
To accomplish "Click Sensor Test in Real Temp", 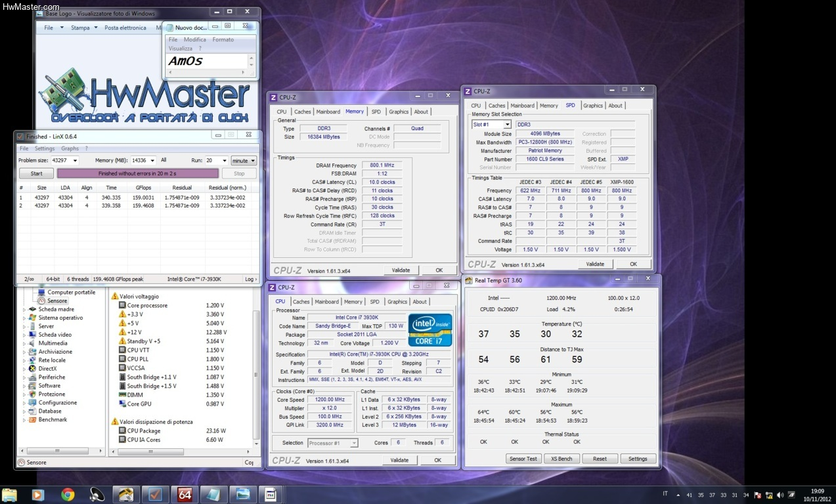I will point(523,459).
